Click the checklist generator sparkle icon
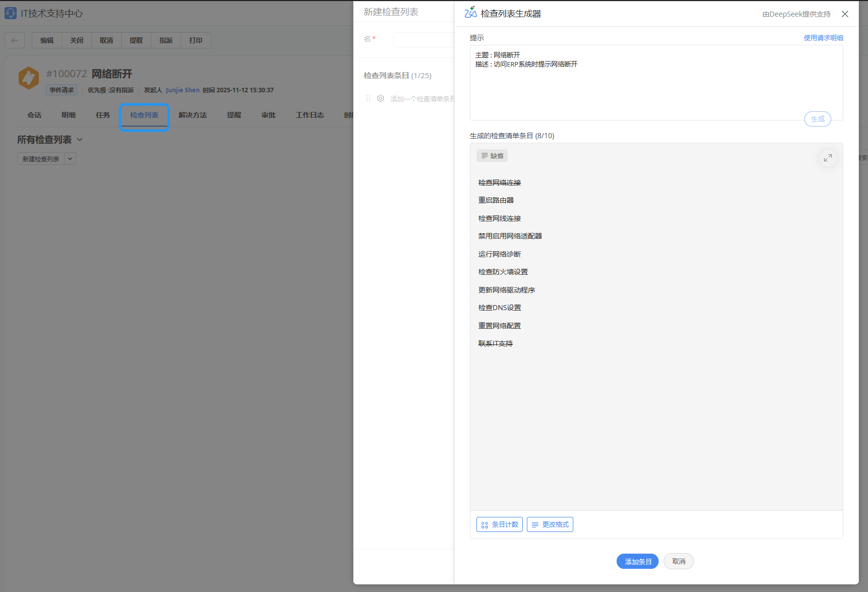 [x=470, y=13]
